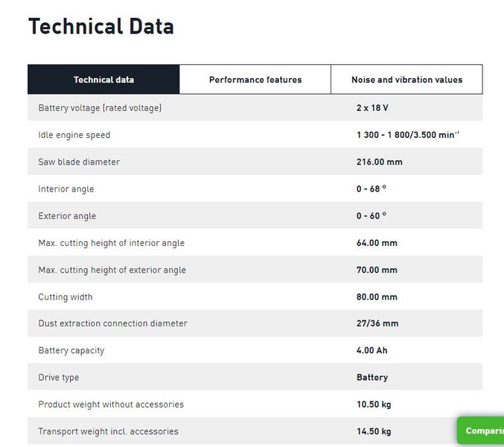Click the Battery capacity row label

[71, 350]
